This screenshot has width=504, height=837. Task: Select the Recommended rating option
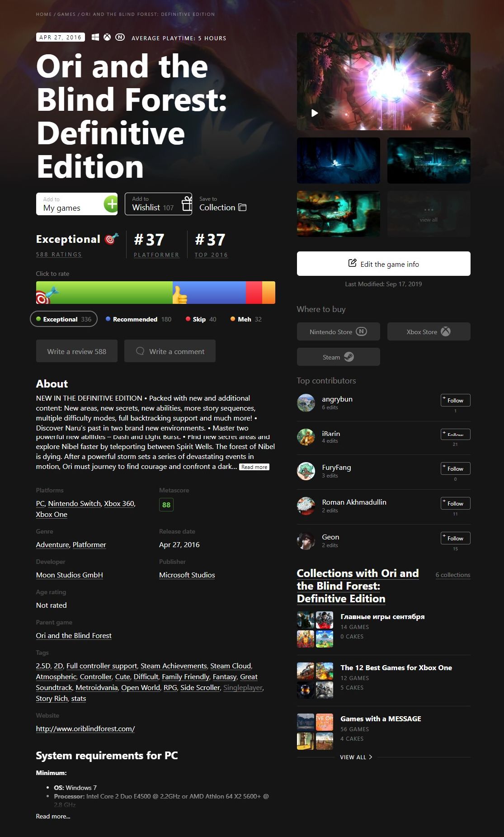coord(138,319)
